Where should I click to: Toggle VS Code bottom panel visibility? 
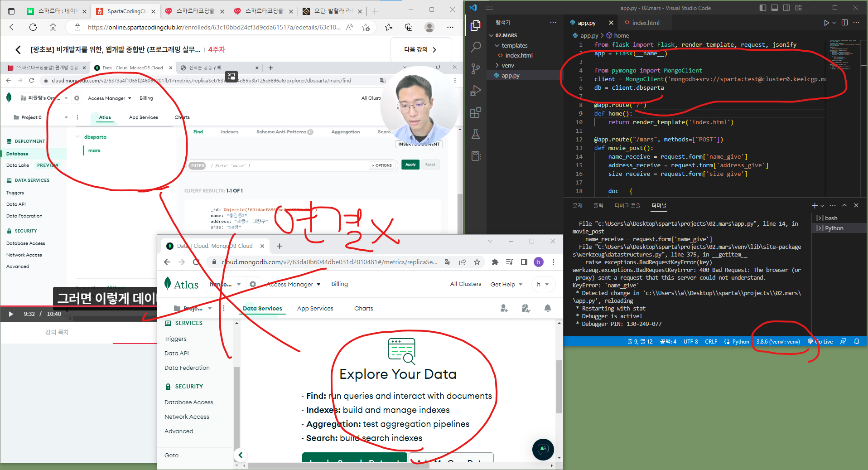pyautogui.click(x=775, y=8)
